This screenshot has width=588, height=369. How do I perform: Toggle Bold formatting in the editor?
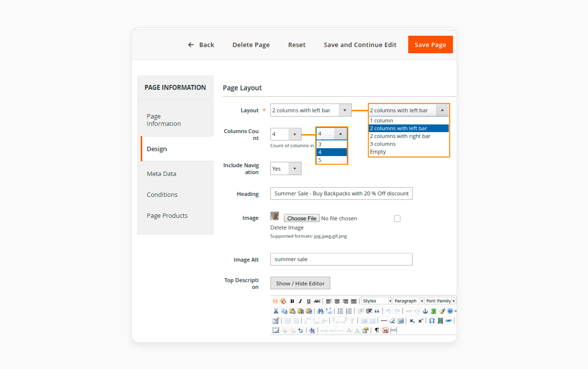click(x=292, y=301)
